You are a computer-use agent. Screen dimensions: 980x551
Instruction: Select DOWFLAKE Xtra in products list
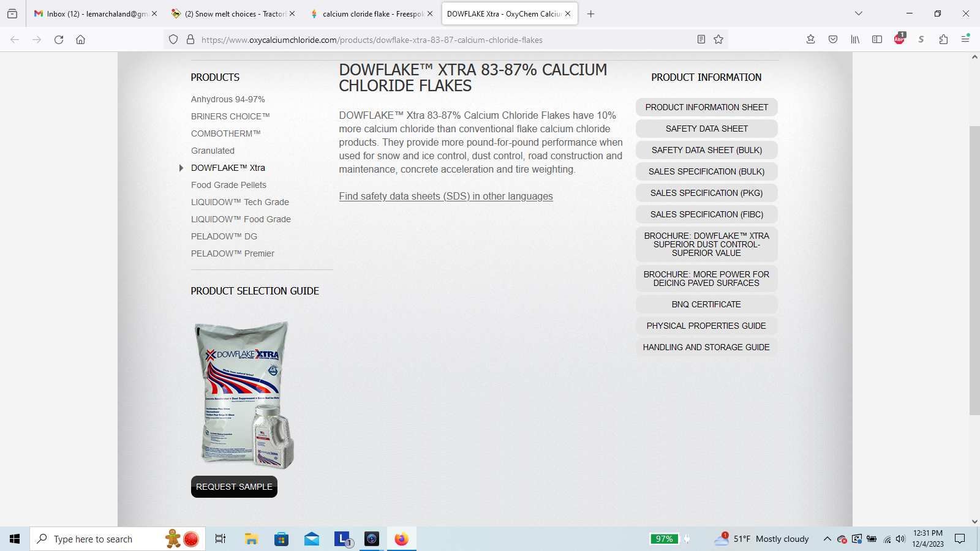pos(228,168)
